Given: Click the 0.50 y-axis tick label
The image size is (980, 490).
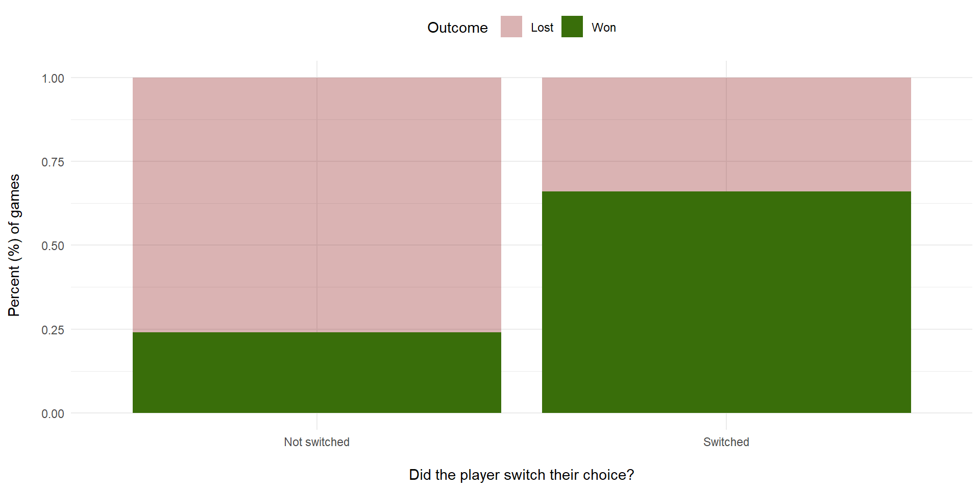Looking at the screenshot, I should [53, 246].
